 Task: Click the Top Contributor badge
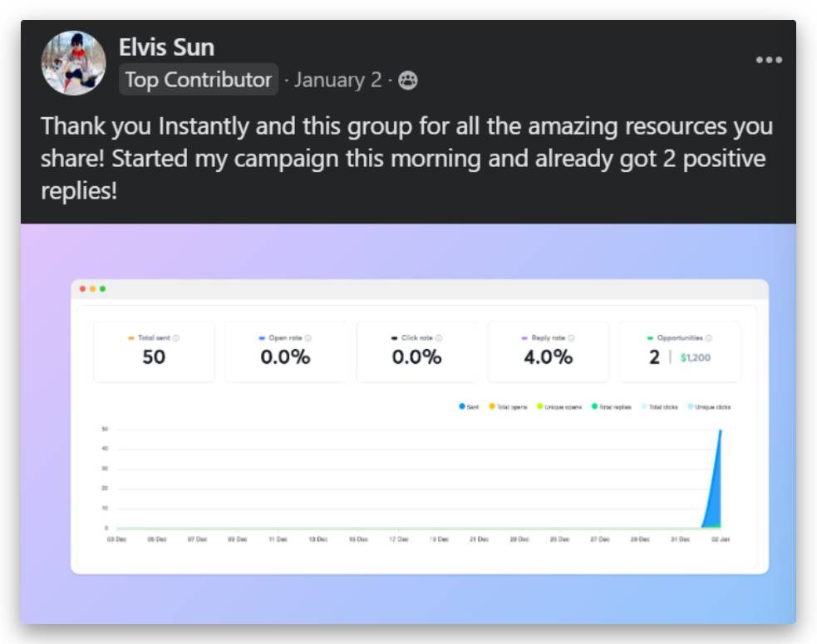(198, 80)
